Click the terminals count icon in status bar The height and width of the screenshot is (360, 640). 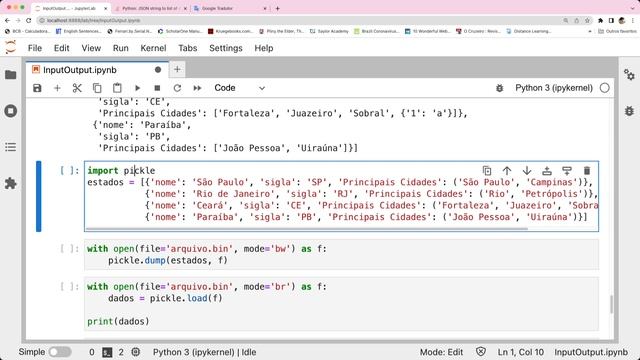click(107, 352)
